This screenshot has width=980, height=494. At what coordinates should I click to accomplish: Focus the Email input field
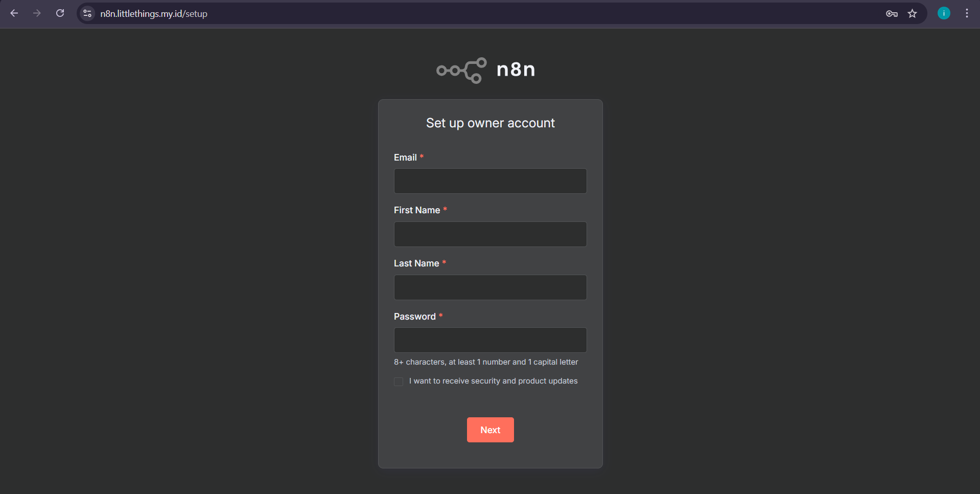(490, 181)
